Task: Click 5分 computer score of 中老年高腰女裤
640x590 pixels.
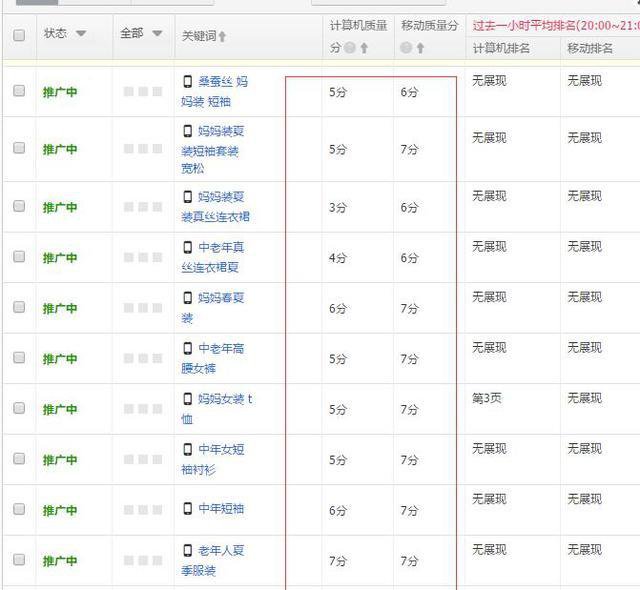Action: click(x=338, y=359)
